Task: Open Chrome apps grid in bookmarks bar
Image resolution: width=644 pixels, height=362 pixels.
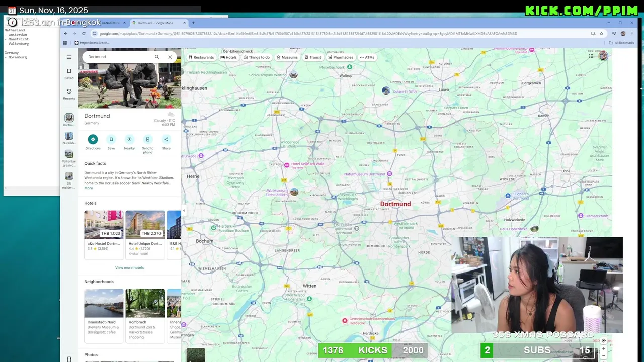Action: click(65, 43)
